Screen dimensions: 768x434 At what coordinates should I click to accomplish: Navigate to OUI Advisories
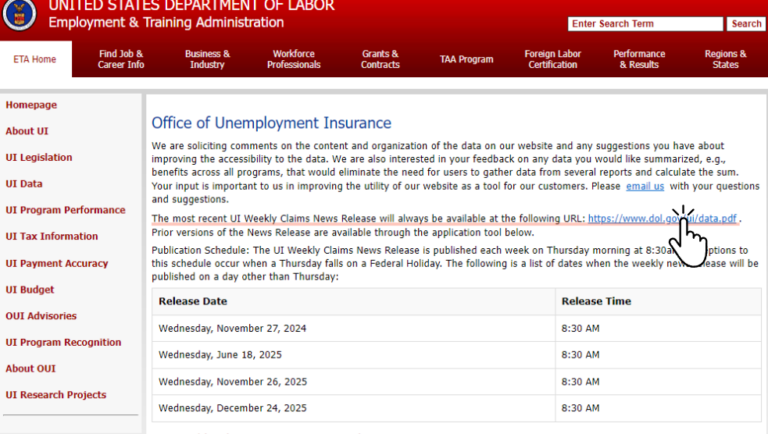tap(41, 316)
